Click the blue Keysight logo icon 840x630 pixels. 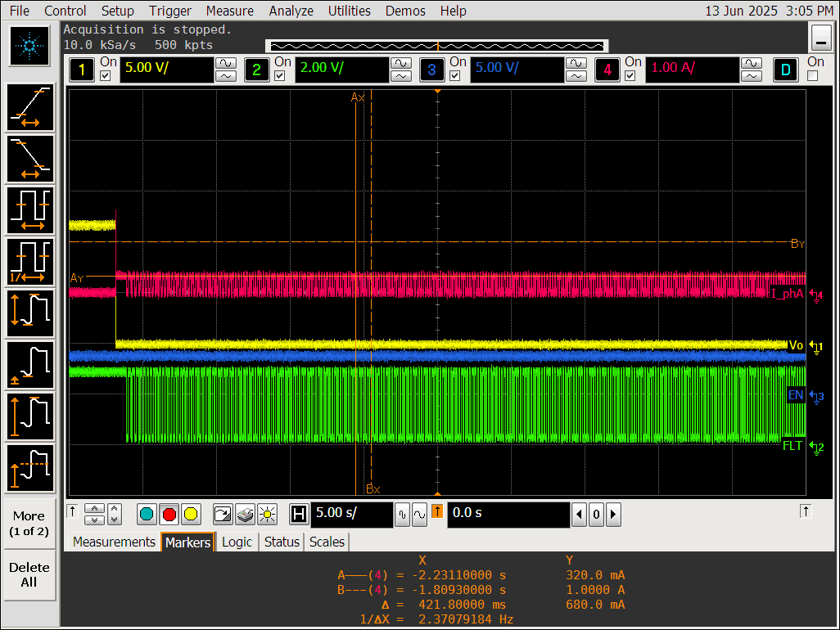click(29, 46)
